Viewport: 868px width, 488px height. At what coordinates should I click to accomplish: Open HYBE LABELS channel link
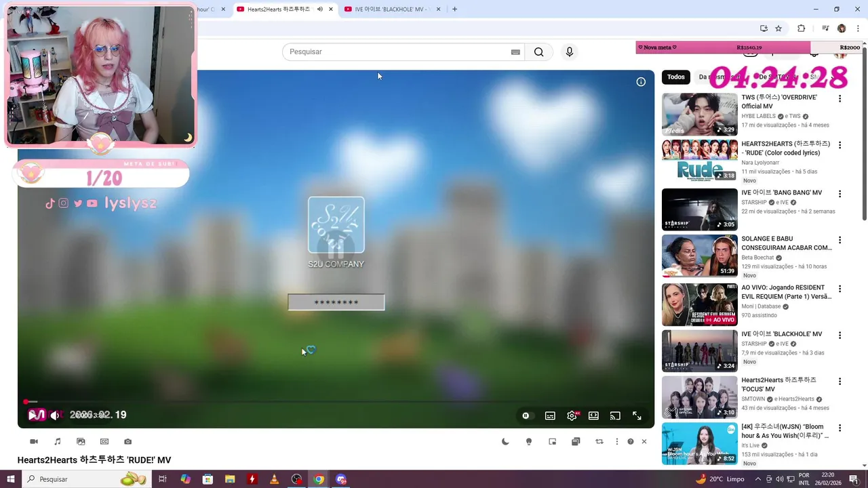pyautogui.click(x=758, y=116)
